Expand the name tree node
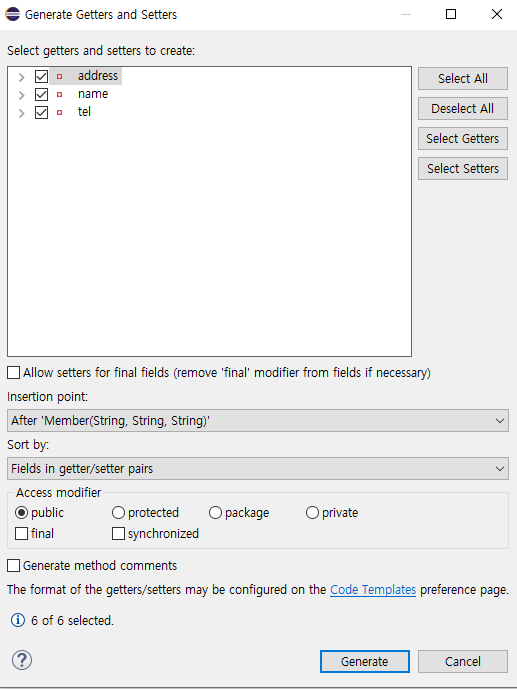The image size is (517, 689). [21, 95]
